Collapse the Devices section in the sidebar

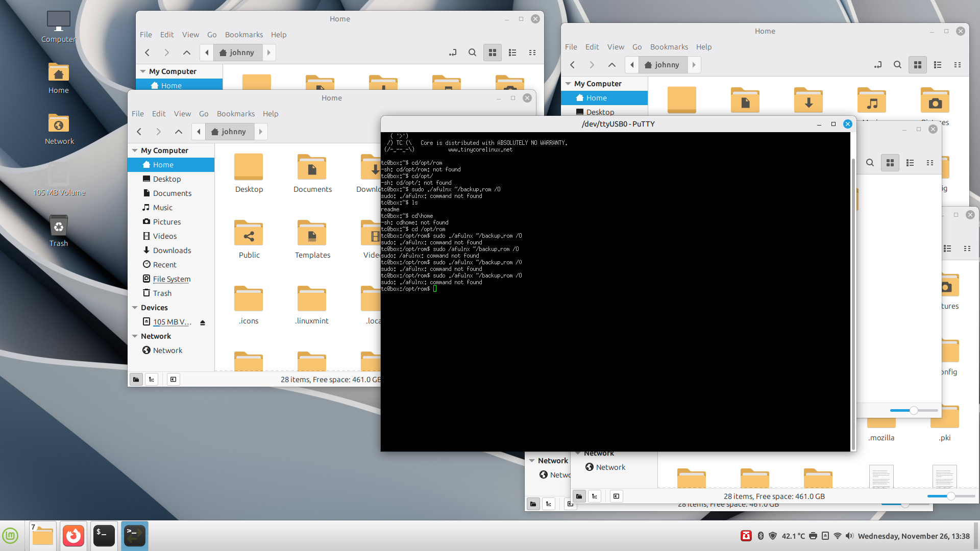(x=135, y=307)
